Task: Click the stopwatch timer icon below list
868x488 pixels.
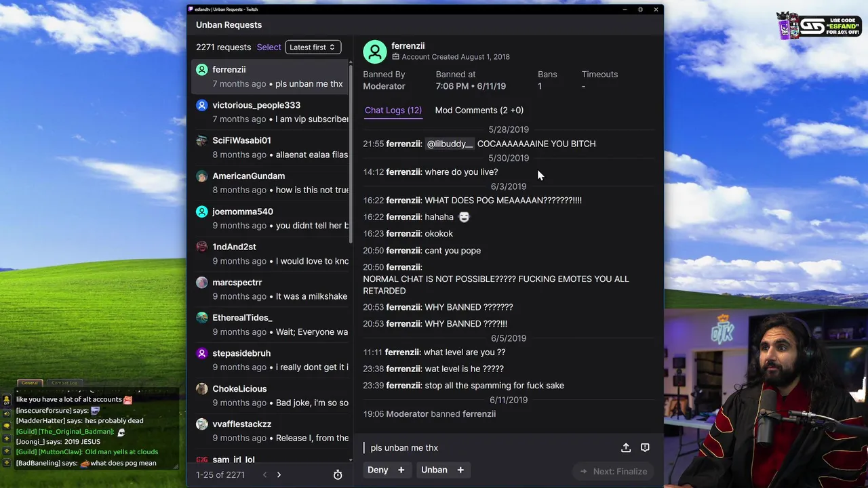Action: click(x=338, y=475)
